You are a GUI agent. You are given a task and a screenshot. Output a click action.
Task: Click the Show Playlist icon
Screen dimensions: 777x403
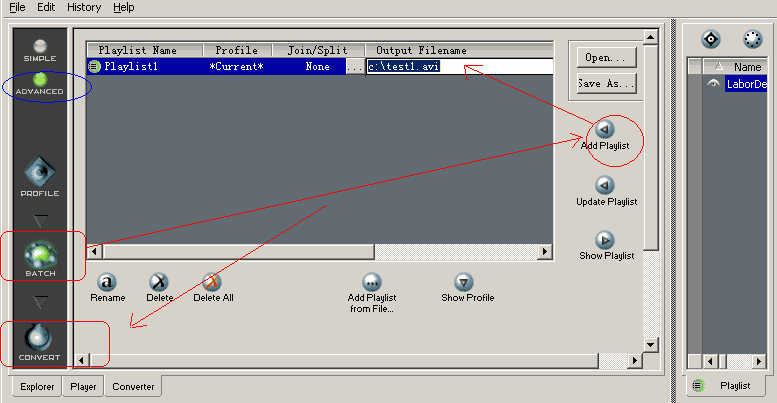(x=605, y=240)
